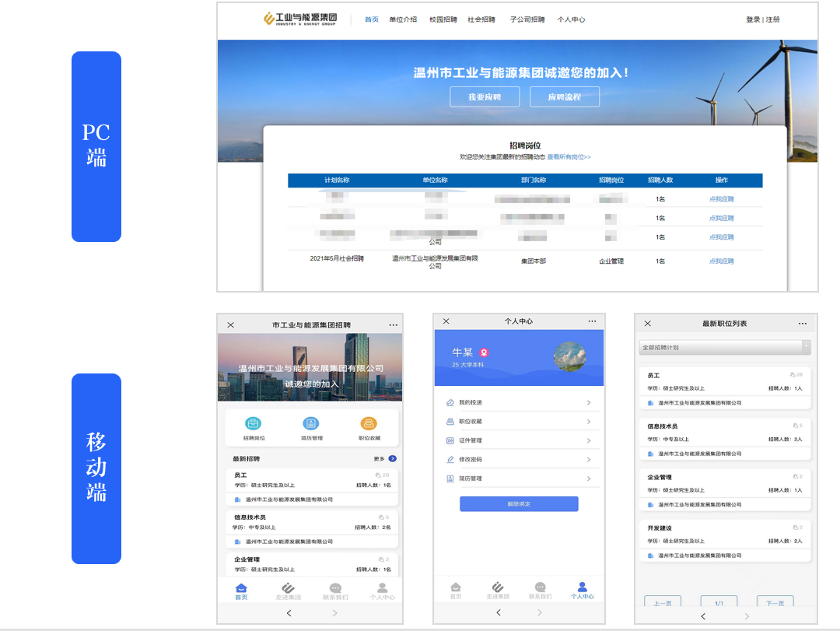Select the highlighted 首页 navigation menu item
The height and width of the screenshot is (631, 840).
(x=374, y=20)
